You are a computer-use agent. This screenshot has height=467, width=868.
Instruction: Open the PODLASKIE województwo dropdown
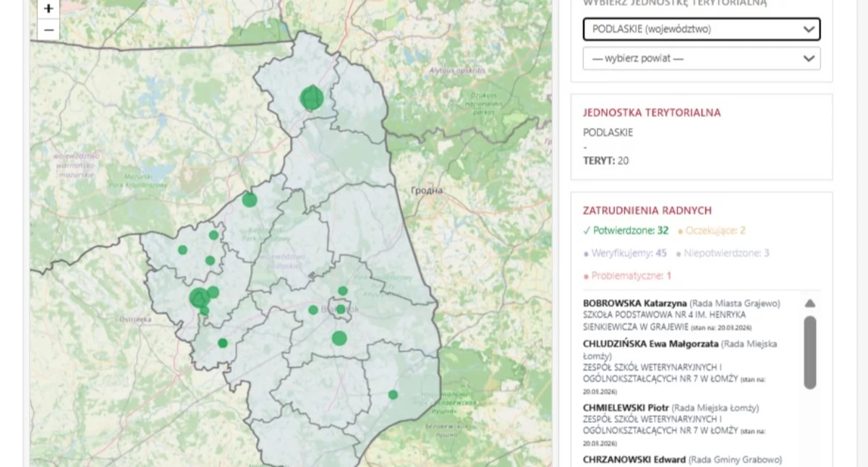[701, 29]
